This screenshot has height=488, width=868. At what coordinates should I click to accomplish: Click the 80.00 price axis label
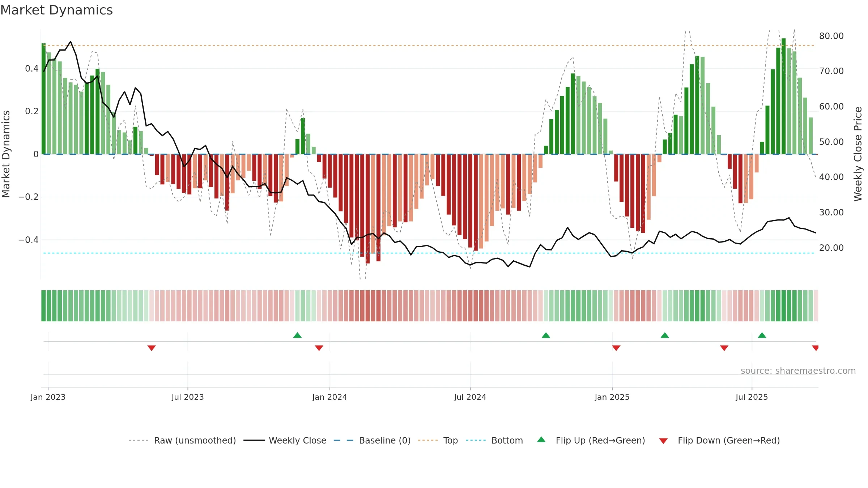tap(831, 36)
